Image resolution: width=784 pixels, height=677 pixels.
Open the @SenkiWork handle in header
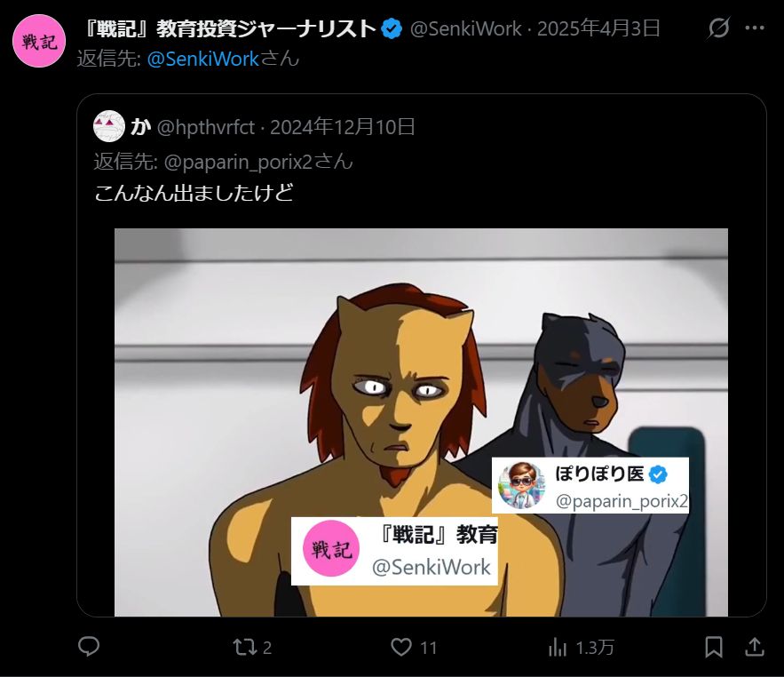point(465,28)
